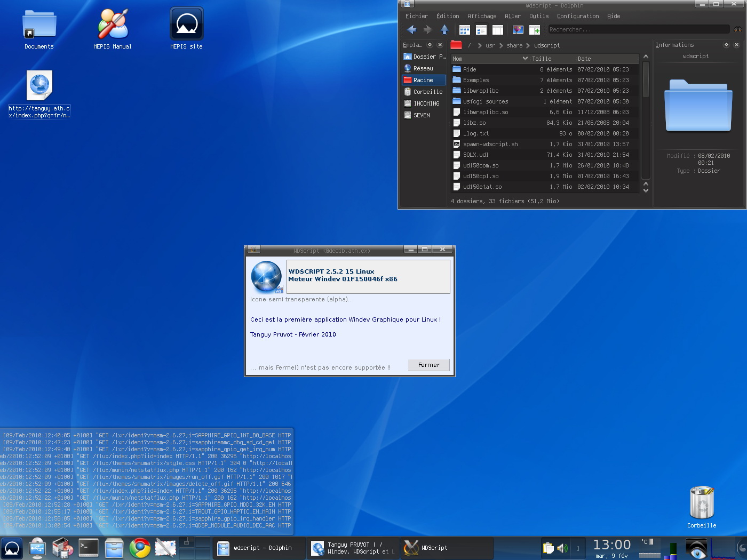Click the Fermer button in WDScript dialog
The height and width of the screenshot is (560, 747).
429,365
